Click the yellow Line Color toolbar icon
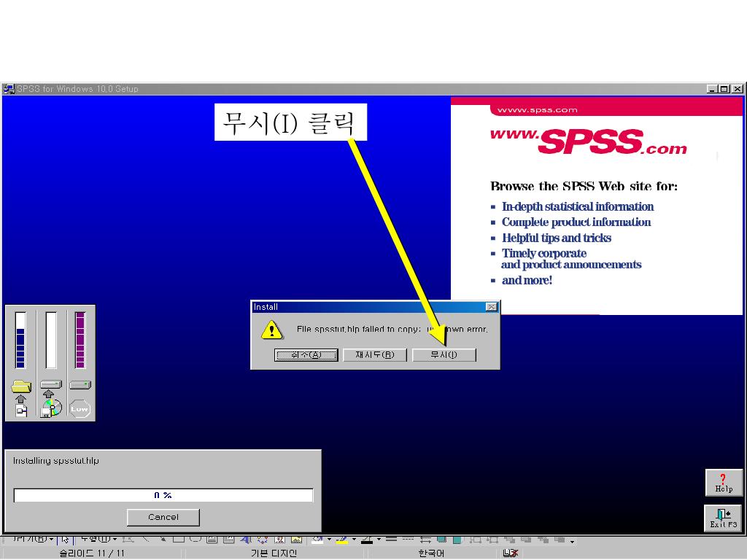 (341, 540)
